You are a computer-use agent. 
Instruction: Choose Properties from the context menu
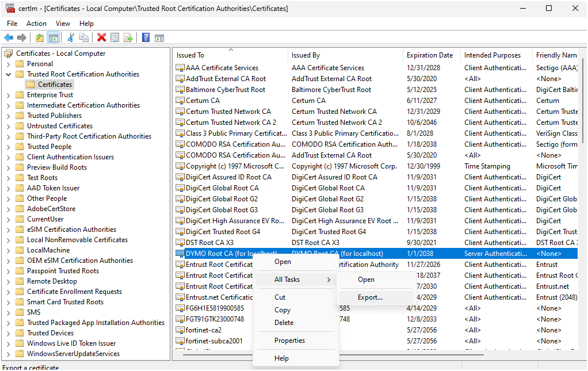pos(289,341)
